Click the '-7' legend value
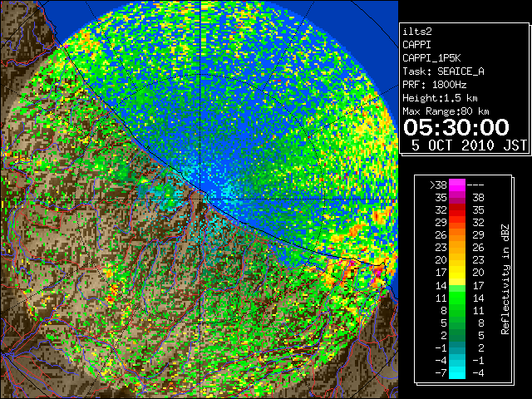This screenshot has width=532, height=399. pyautogui.click(x=441, y=373)
